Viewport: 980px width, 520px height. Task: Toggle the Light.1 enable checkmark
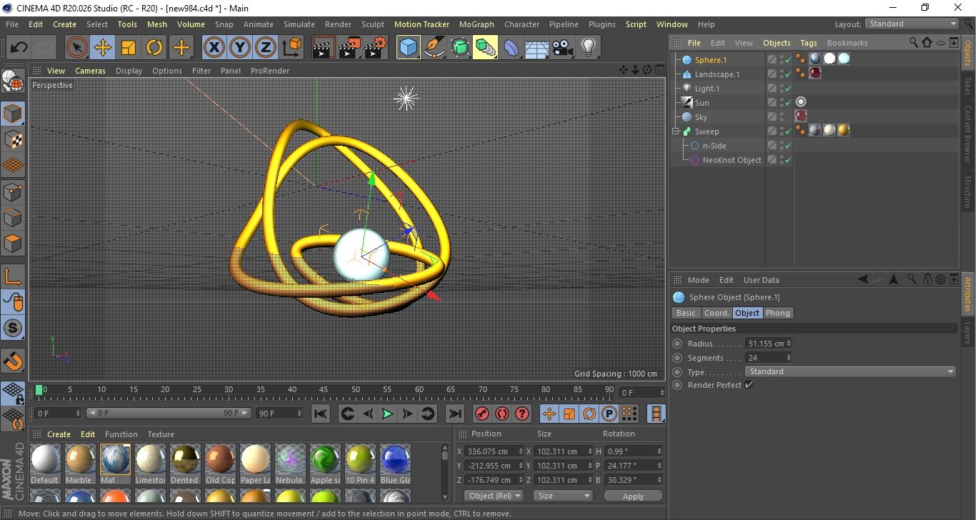pyautogui.click(x=788, y=89)
